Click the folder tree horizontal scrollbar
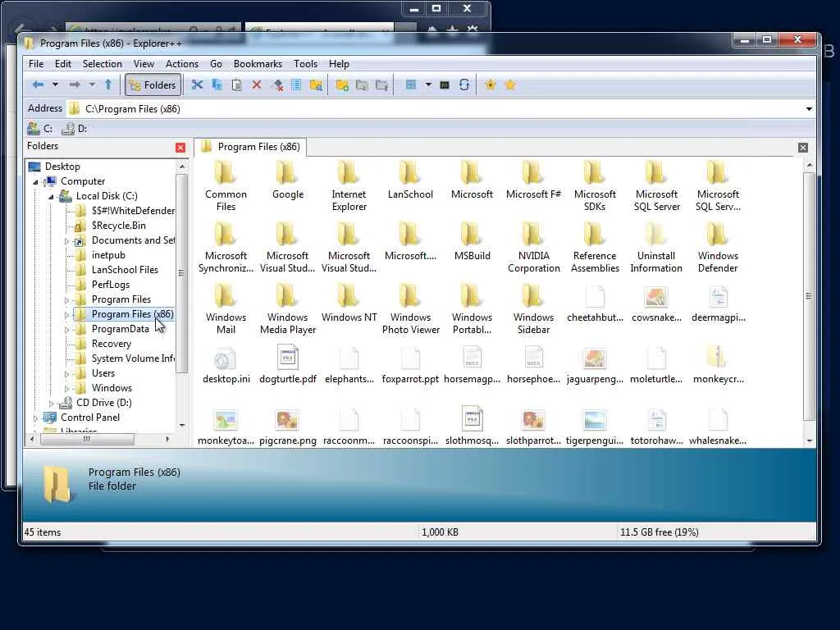 (x=87, y=440)
